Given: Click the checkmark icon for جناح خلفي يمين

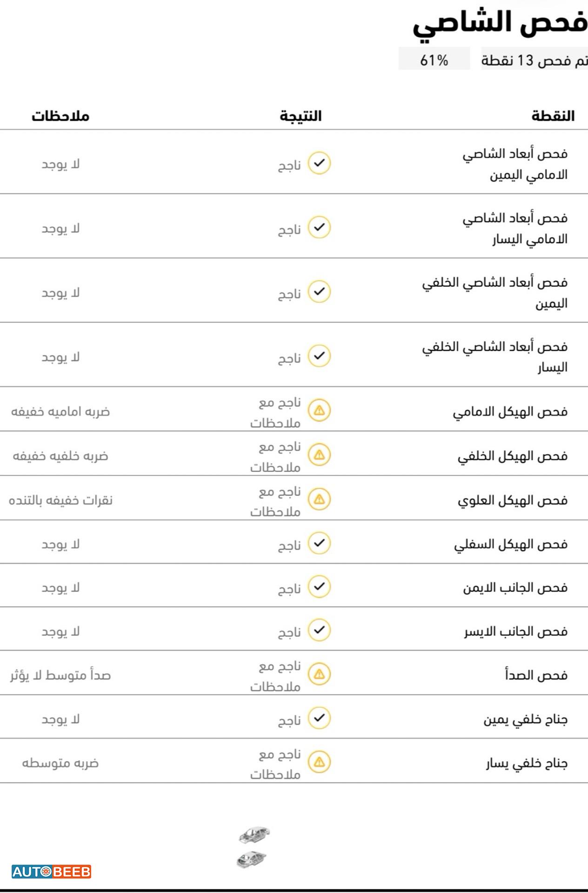Looking at the screenshot, I should click(319, 718).
